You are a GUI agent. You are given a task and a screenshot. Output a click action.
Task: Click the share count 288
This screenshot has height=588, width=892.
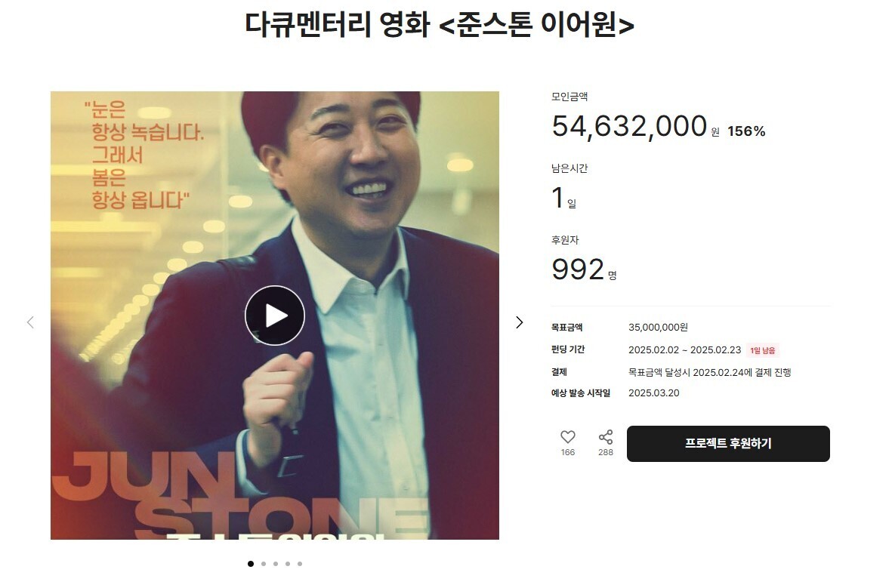click(606, 452)
